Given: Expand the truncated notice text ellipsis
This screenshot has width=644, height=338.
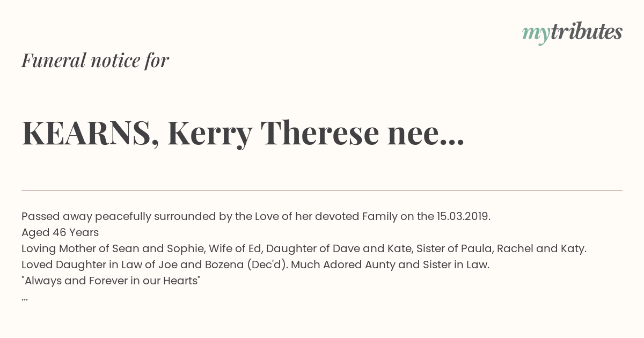Looking at the screenshot, I should (25, 299).
